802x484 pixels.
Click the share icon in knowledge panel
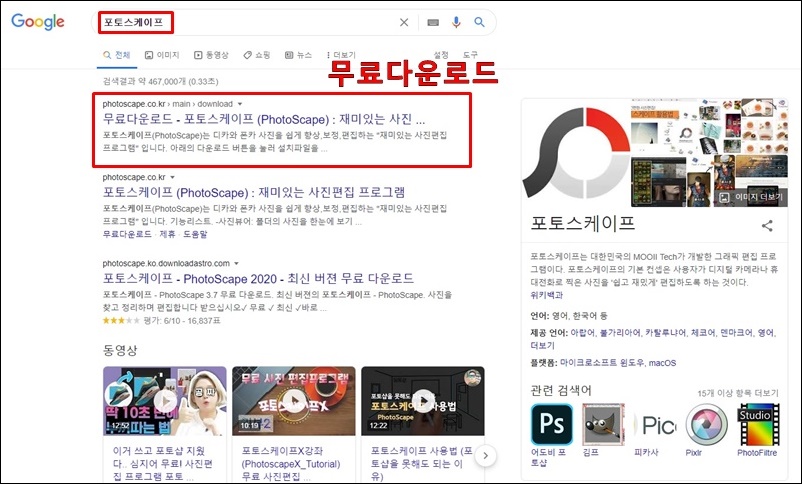coord(767,226)
